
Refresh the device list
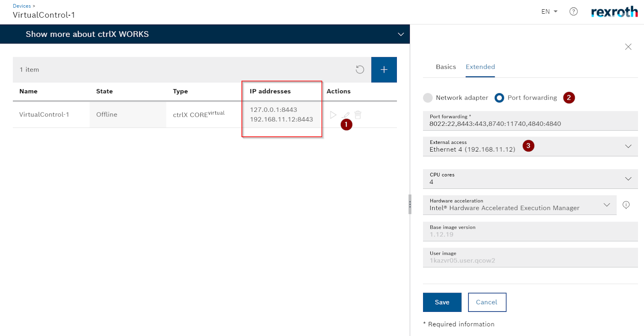tap(360, 70)
